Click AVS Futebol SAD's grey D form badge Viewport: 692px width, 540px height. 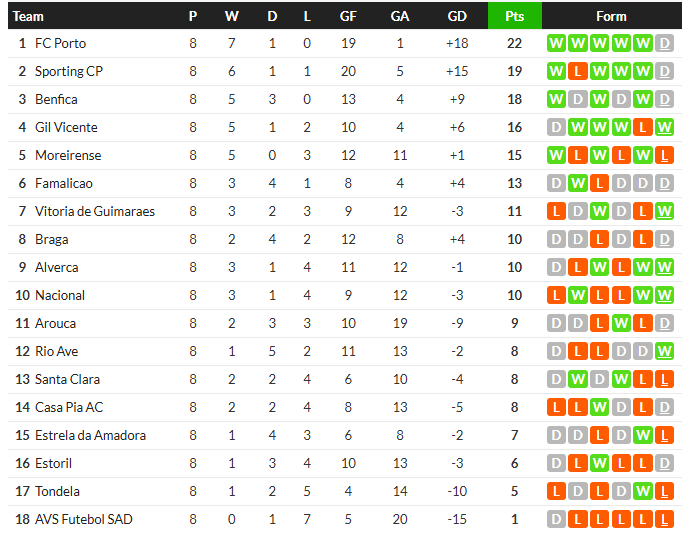tap(555, 519)
